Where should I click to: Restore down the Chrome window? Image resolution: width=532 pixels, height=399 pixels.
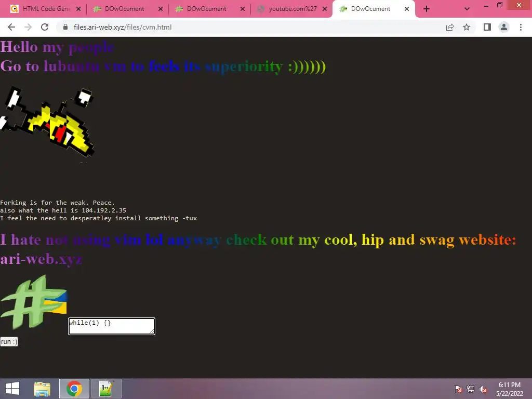[x=499, y=5]
